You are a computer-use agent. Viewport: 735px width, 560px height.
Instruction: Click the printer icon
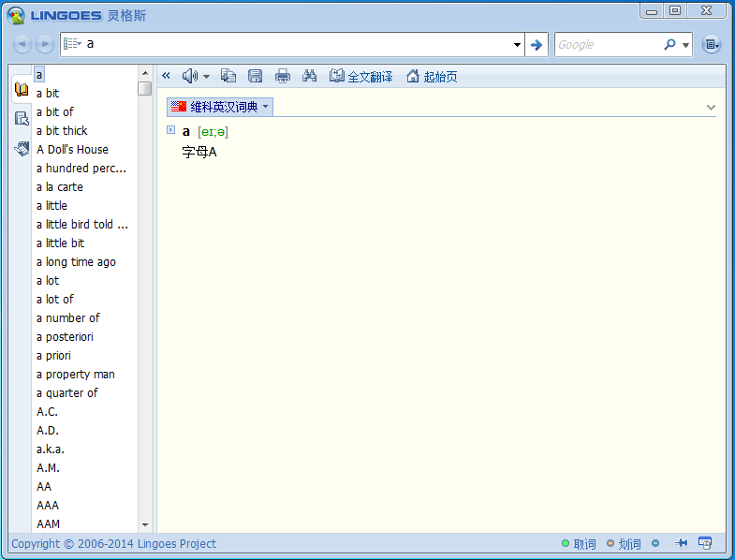tap(282, 76)
